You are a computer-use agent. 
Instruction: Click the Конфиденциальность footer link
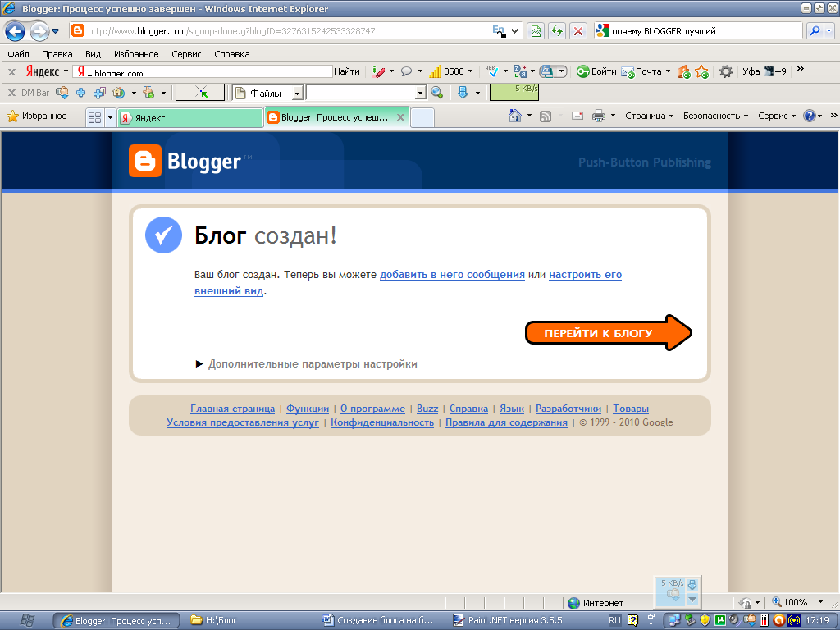coord(382,422)
